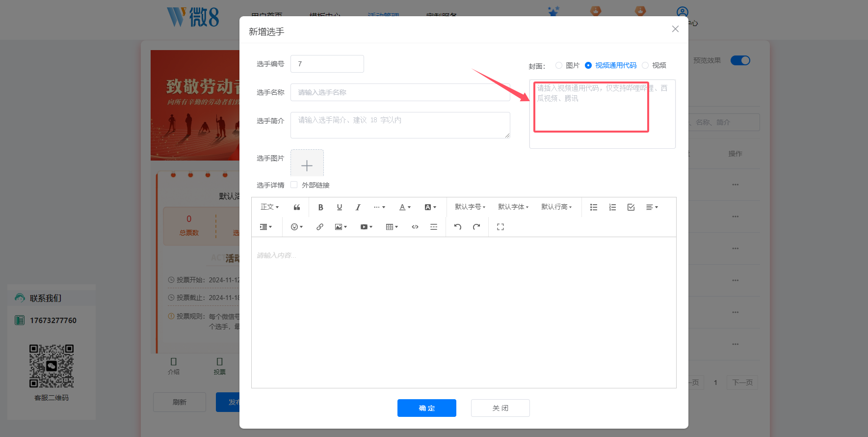Open background color dropdown
This screenshot has height=437, width=868.
tap(430, 207)
